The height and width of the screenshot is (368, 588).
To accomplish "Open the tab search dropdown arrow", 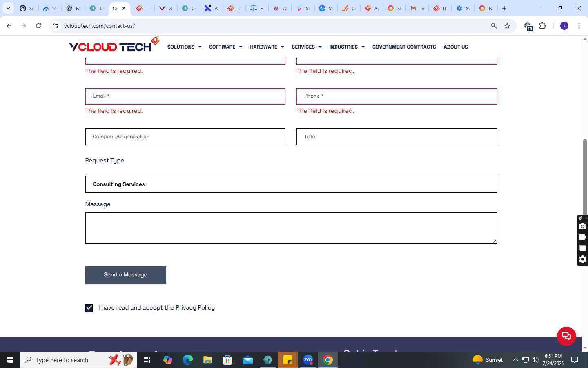I will [8, 8].
